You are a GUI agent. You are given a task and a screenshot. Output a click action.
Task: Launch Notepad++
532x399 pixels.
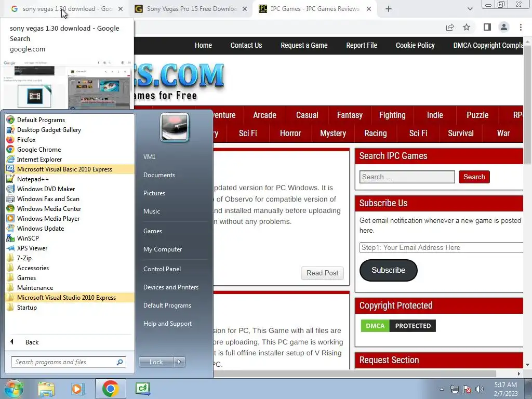[x=70, y=179]
